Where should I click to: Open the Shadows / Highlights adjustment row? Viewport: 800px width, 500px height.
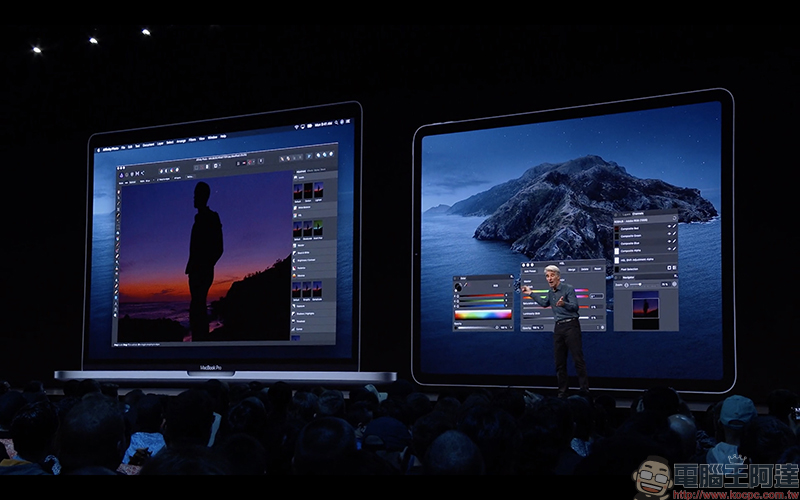314,313
